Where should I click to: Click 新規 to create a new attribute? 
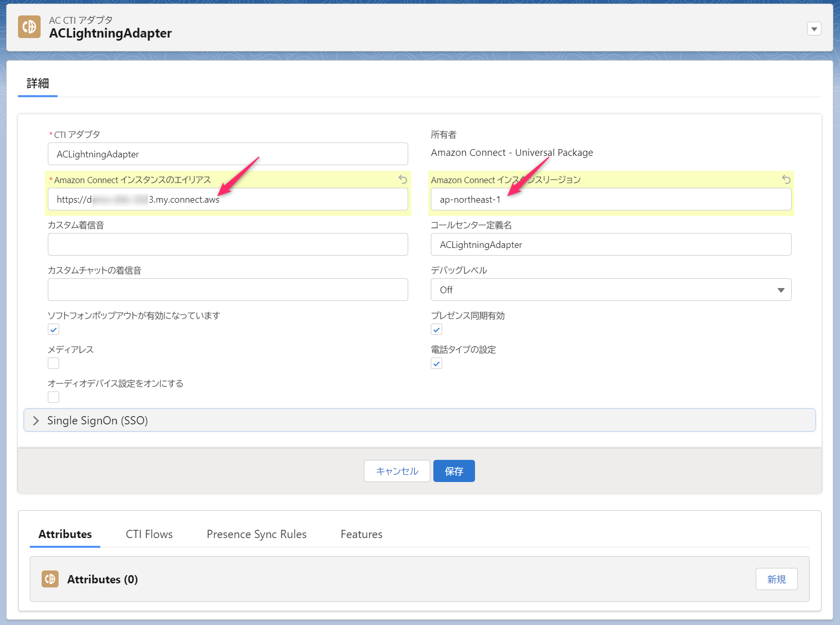pyautogui.click(x=776, y=579)
